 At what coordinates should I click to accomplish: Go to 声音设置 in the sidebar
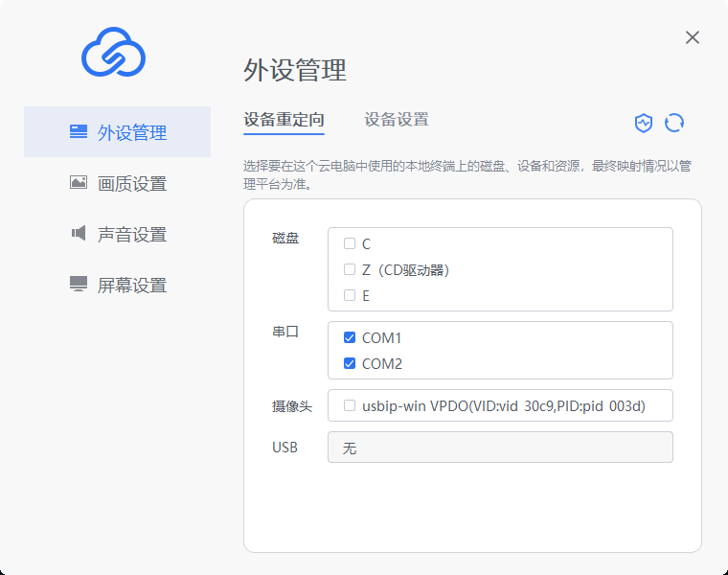(x=132, y=234)
